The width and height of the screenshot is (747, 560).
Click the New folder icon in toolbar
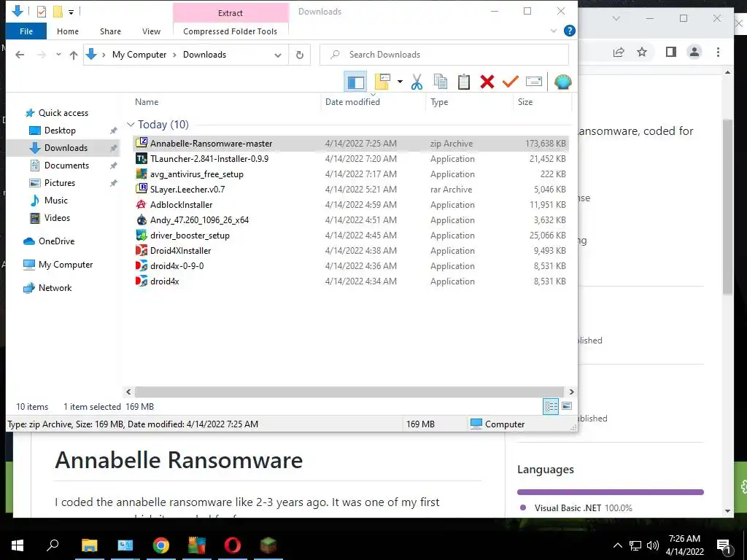[x=382, y=82]
